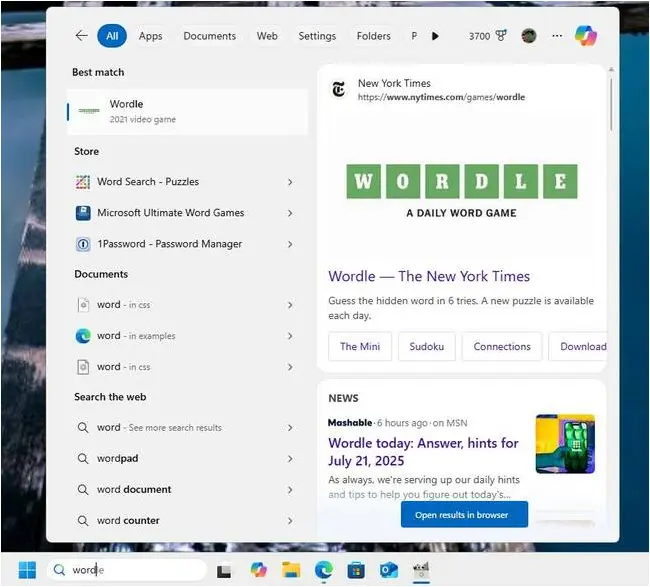The height and width of the screenshot is (587, 650).
Task: Switch to the Settings filter tab
Action: (x=317, y=36)
